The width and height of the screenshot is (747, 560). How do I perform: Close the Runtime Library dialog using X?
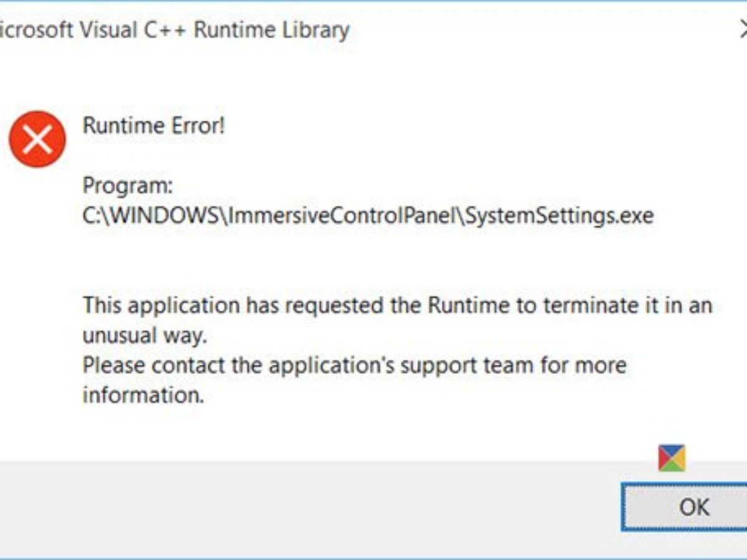pyautogui.click(x=742, y=29)
